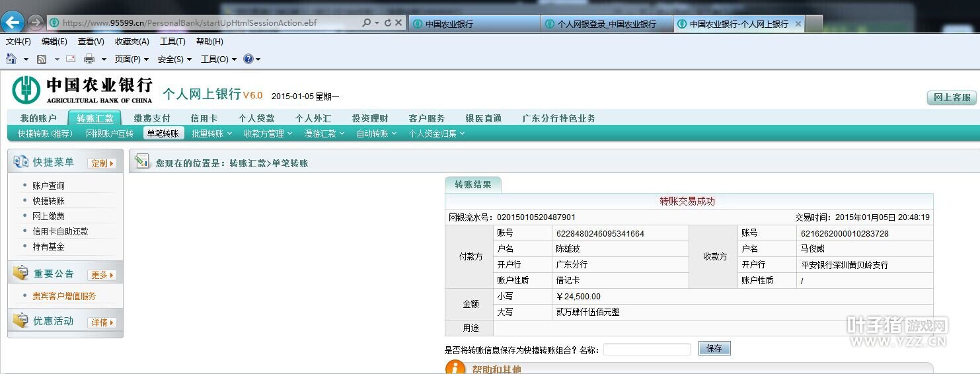Click 快捷转账(推荐) in the submenu bar

click(45, 133)
